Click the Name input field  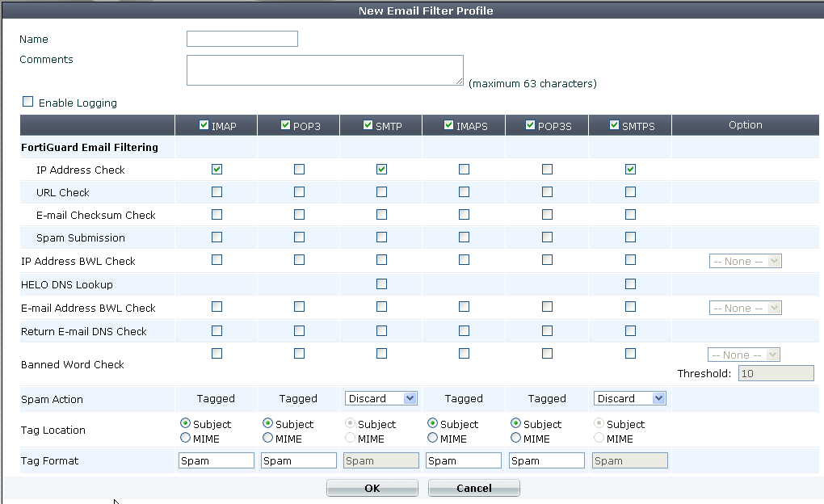(242, 39)
